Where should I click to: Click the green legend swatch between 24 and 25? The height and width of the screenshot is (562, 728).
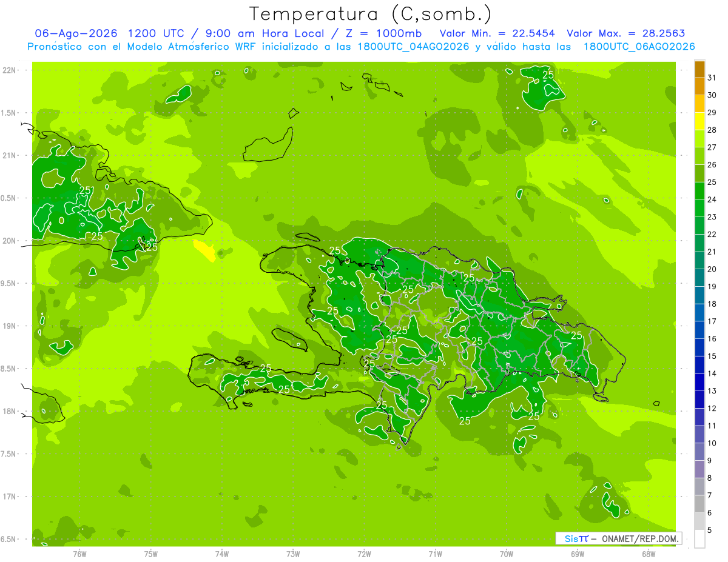pyautogui.click(x=699, y=190)
